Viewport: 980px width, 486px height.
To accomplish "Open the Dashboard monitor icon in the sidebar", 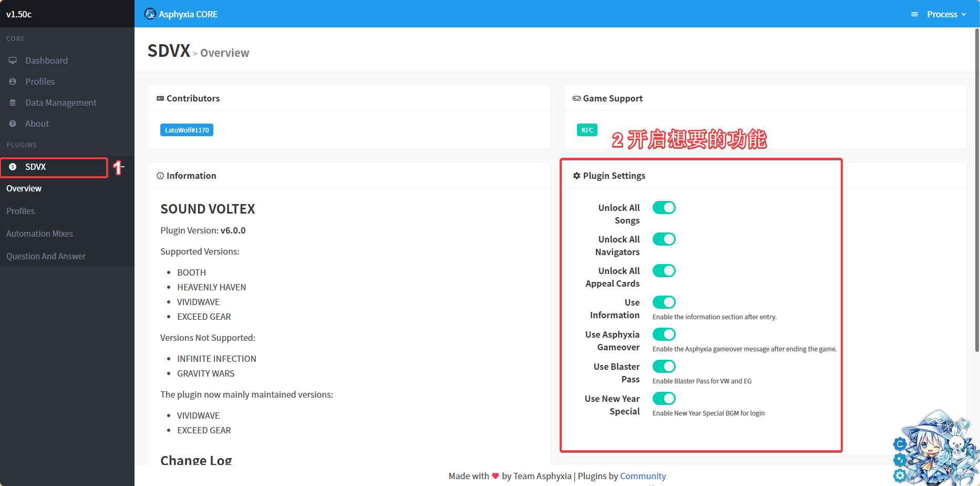I will point(13,60).
